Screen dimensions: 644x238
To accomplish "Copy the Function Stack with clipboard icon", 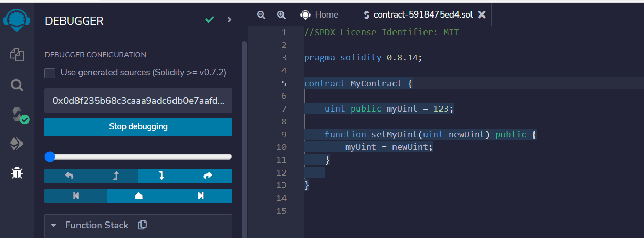I will point(143,225).
